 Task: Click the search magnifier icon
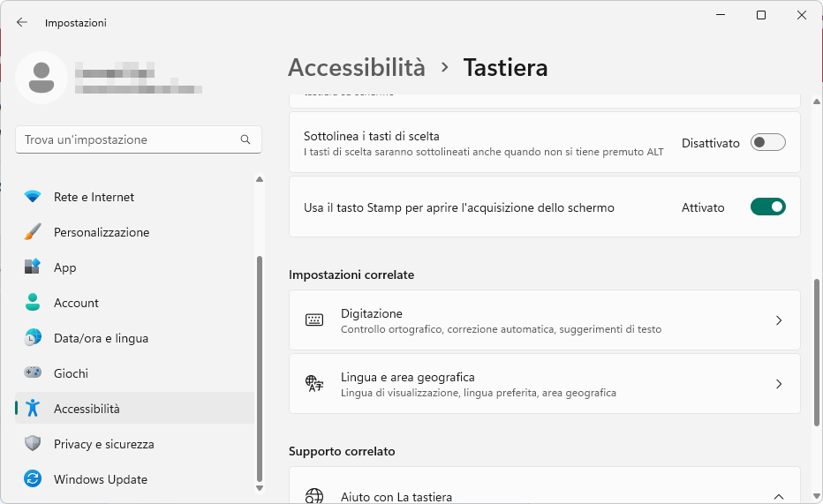[245, 139]
